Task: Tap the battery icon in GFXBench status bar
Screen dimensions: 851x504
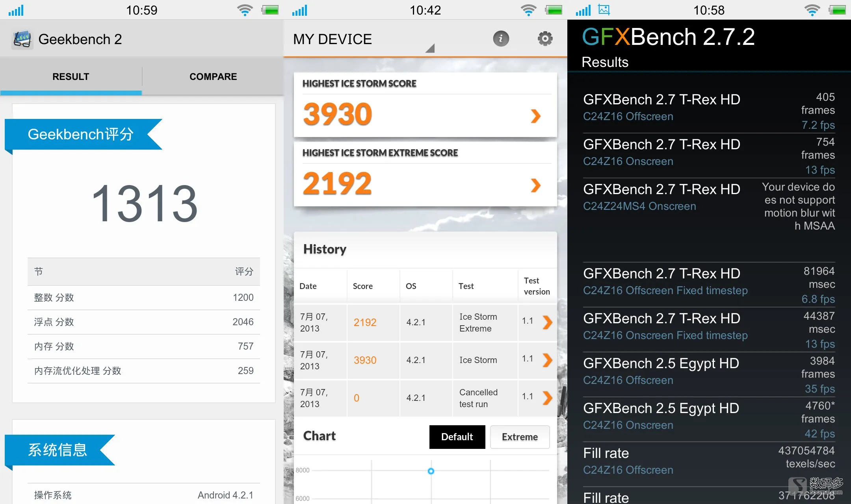Action: [x=837, y=10]
